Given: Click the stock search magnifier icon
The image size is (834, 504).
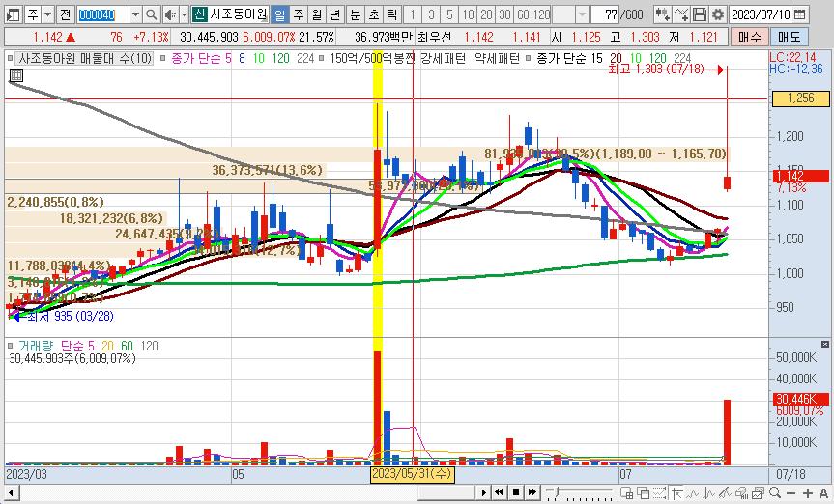Looking at the screenshot, I should 151,14.
